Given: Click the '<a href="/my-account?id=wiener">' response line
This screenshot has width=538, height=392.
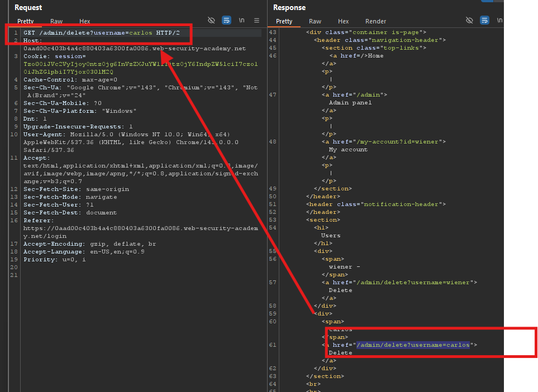Looking at the screenshot, I should coord(384,142).
